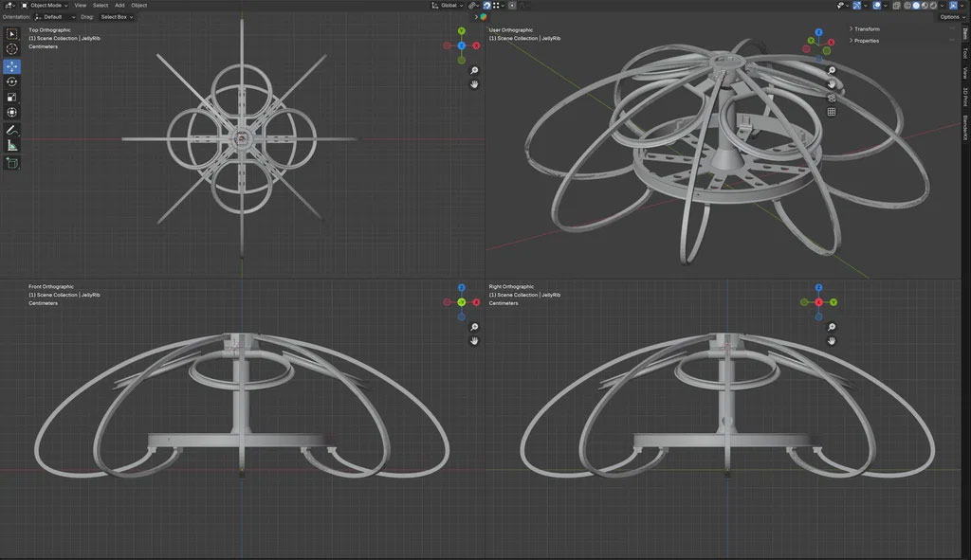
Task: Pick the Measure tool
Action: (x=11, y=145)
